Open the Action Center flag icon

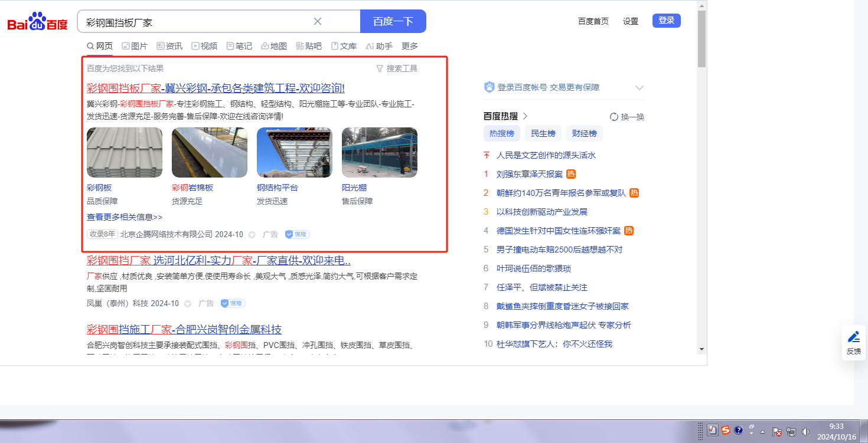(x=777, y=432)
